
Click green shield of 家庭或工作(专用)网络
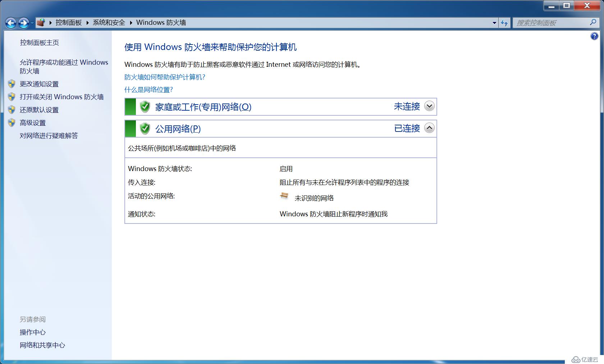[145, 107]
